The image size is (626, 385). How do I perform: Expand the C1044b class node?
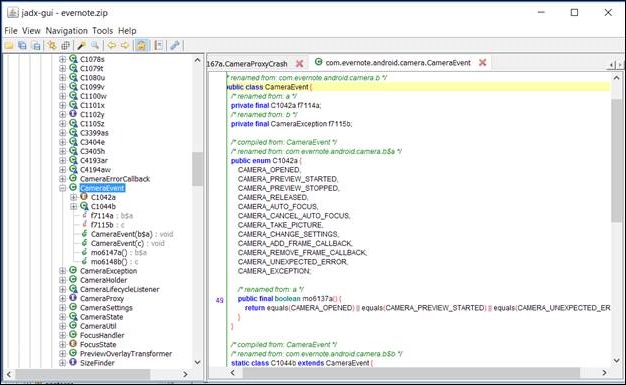[x=73, y=206]
